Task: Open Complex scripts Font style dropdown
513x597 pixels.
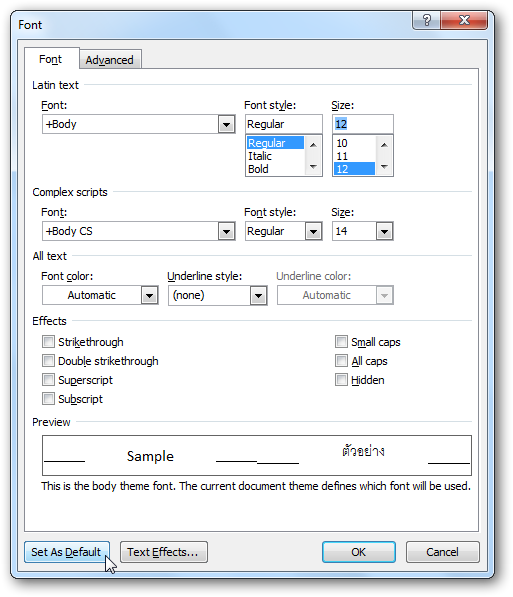Action: (x=313, y=231)
